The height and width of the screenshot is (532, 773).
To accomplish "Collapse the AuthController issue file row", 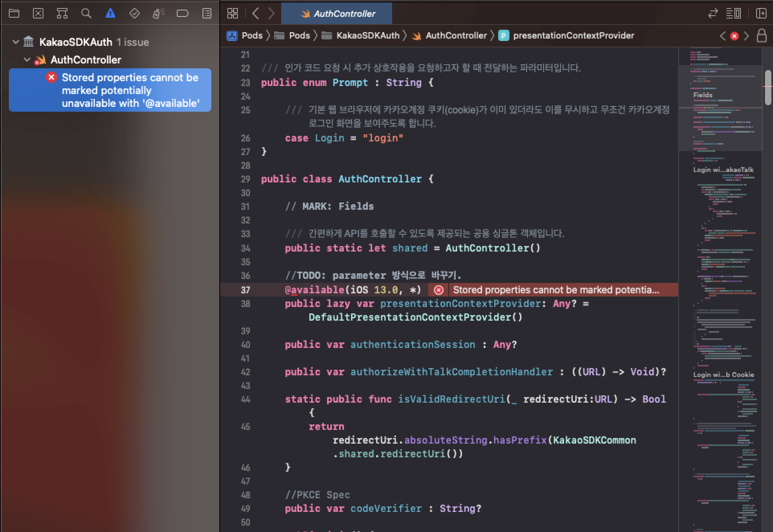I will click(27, 60).
